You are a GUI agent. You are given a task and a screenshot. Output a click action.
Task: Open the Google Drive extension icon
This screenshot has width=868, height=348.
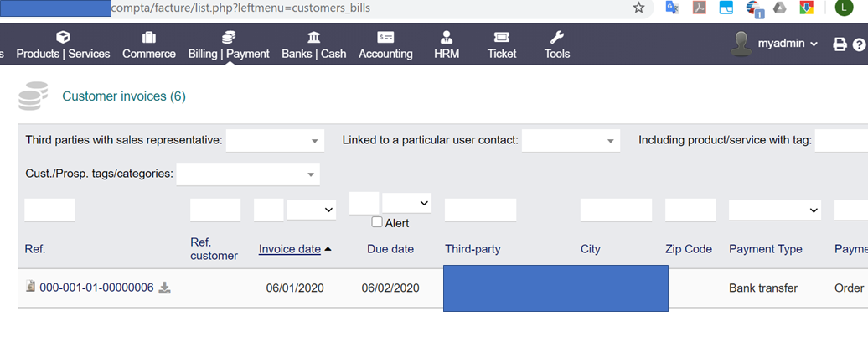(x=780, y=8)
